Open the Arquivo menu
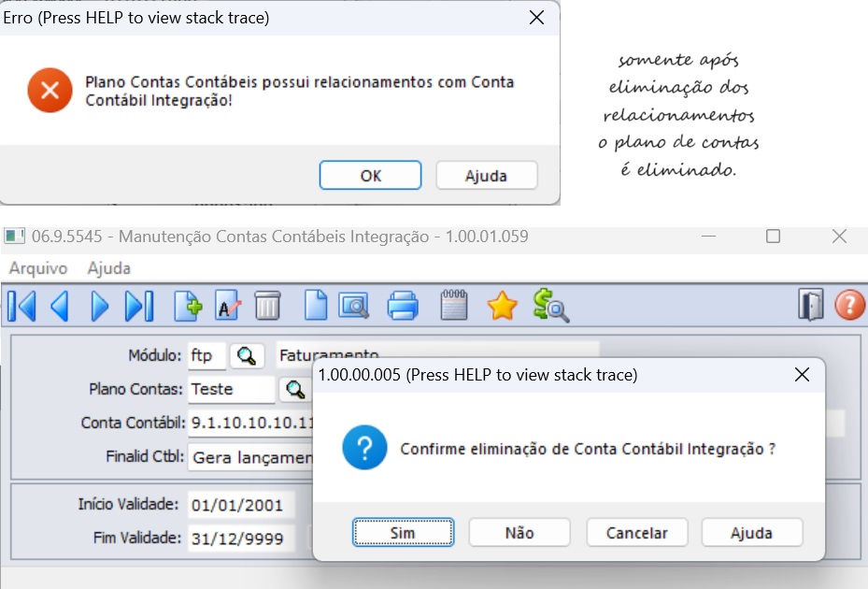The width and height of the screenshot is (868, 589). click(38, 268)
